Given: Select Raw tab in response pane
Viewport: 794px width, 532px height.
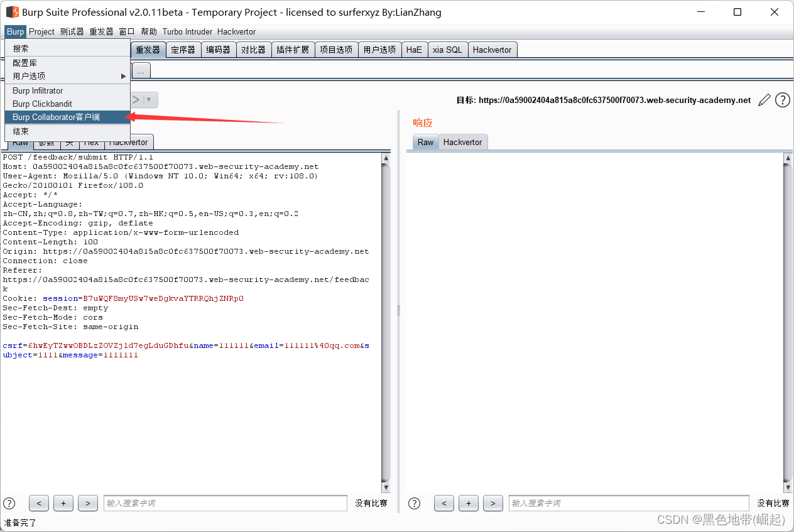Looking at the screenshot, I should point(425,142).
